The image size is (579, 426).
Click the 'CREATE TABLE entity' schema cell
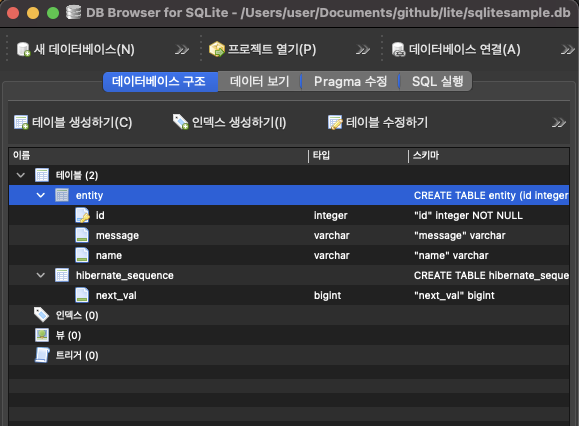click(491, 195)
